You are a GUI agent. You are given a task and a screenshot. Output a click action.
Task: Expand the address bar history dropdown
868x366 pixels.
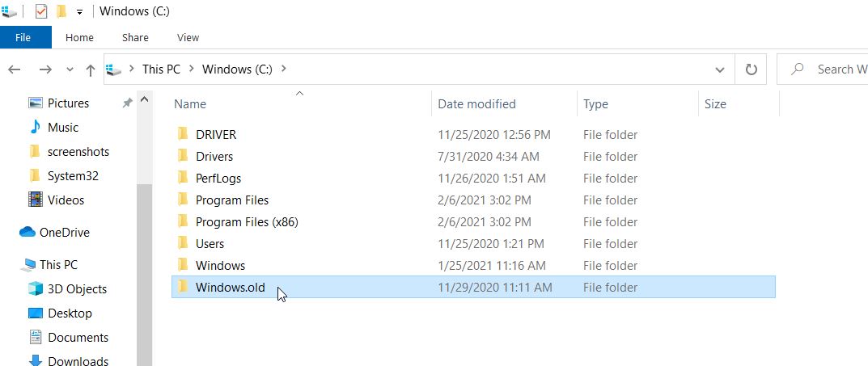coord(720,69)
